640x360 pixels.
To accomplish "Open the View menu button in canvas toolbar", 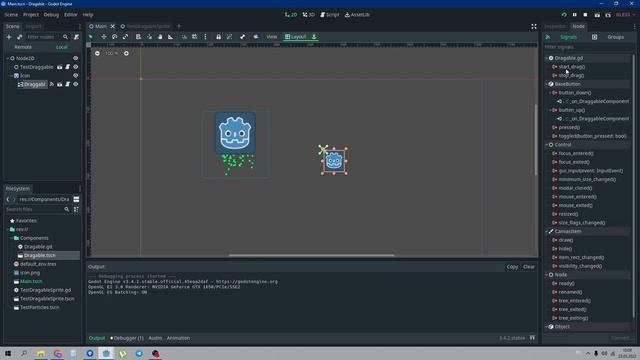I will pyautogui.click(x=271, y=37).
